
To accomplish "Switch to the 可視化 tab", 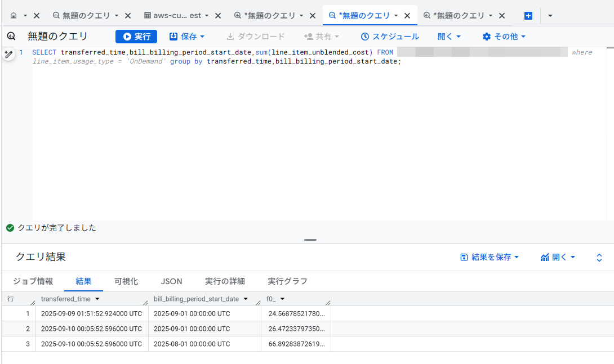I will coord(126,281).
